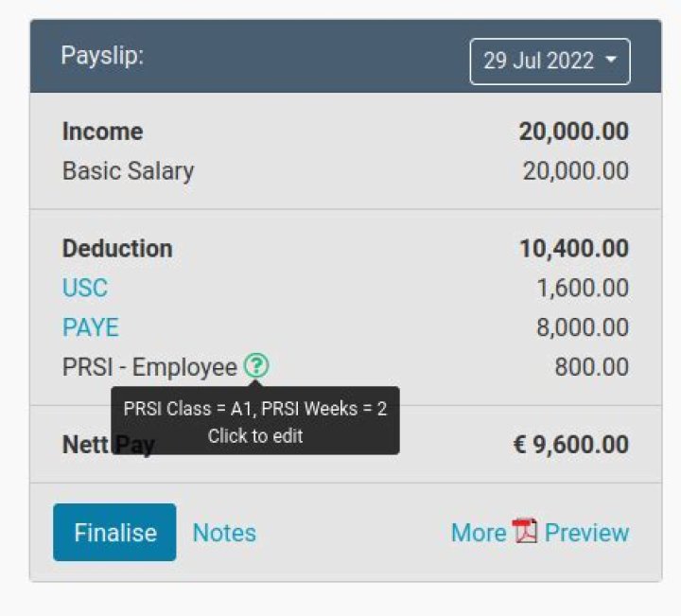Click the USC amount 1,600.00

point(582,288)
